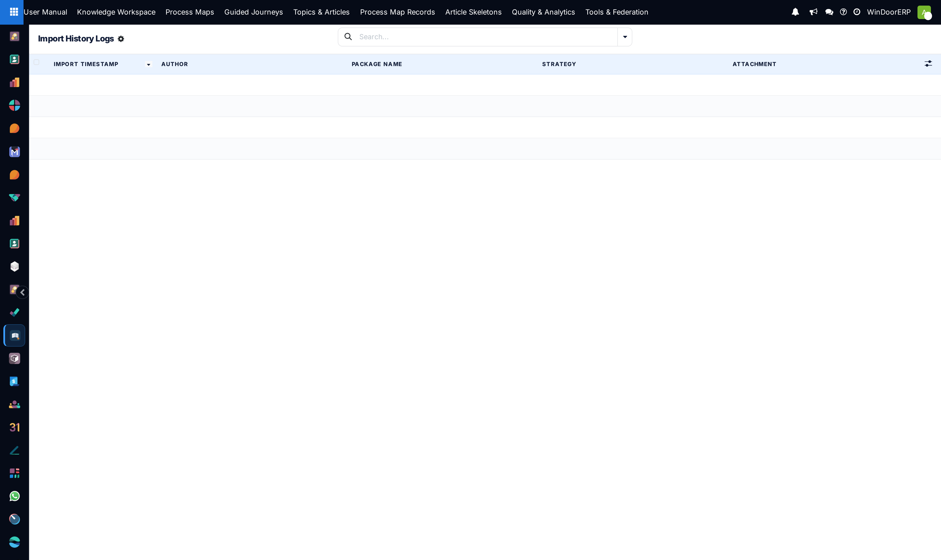941x560 pixels.
Task: Sort by Author column header
Action: click(x=174, y=64)
